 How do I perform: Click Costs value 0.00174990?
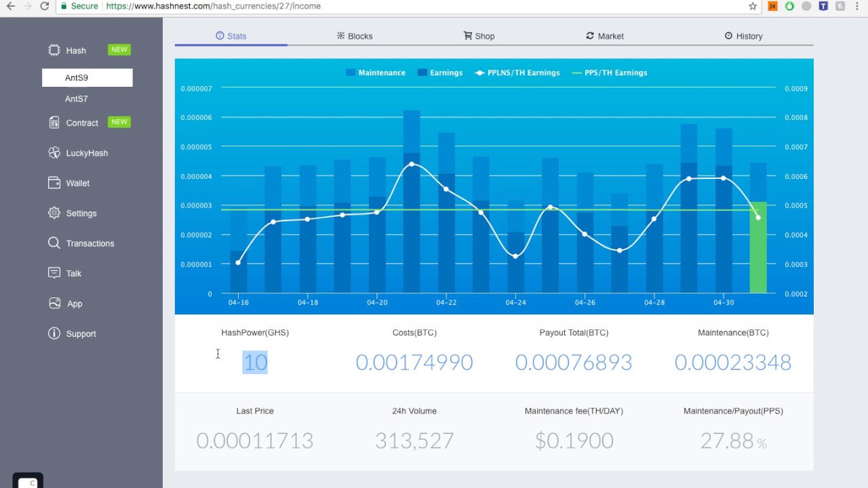point(414,363)
